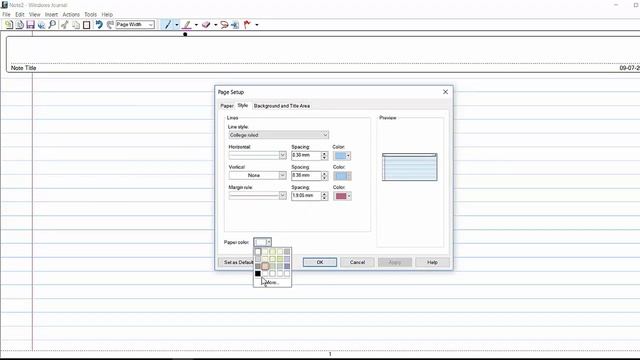This screenshot has width=640, height=360.
Task: Click OK in Page Setup dialog
Action: 320,262
